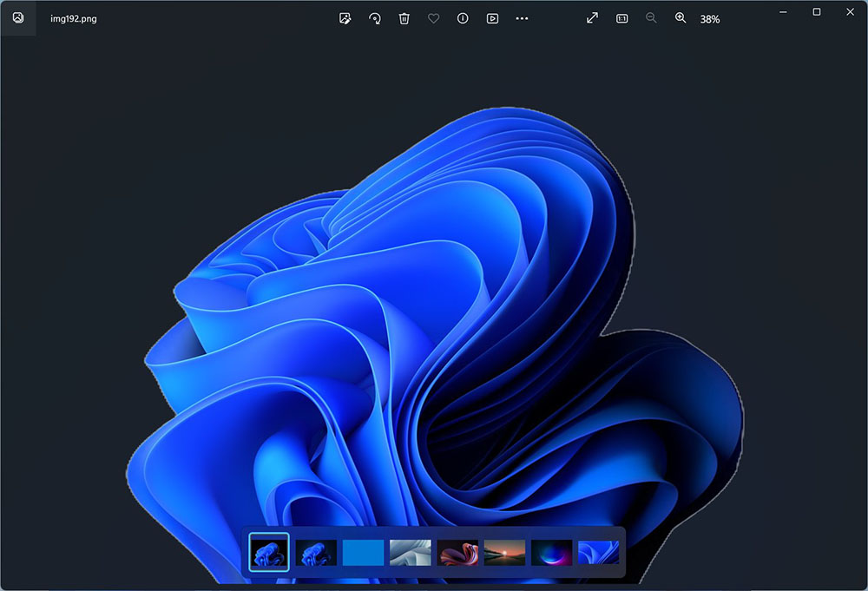Minimize the Photos window
The image size is (868, 591).
pos(783,11)
